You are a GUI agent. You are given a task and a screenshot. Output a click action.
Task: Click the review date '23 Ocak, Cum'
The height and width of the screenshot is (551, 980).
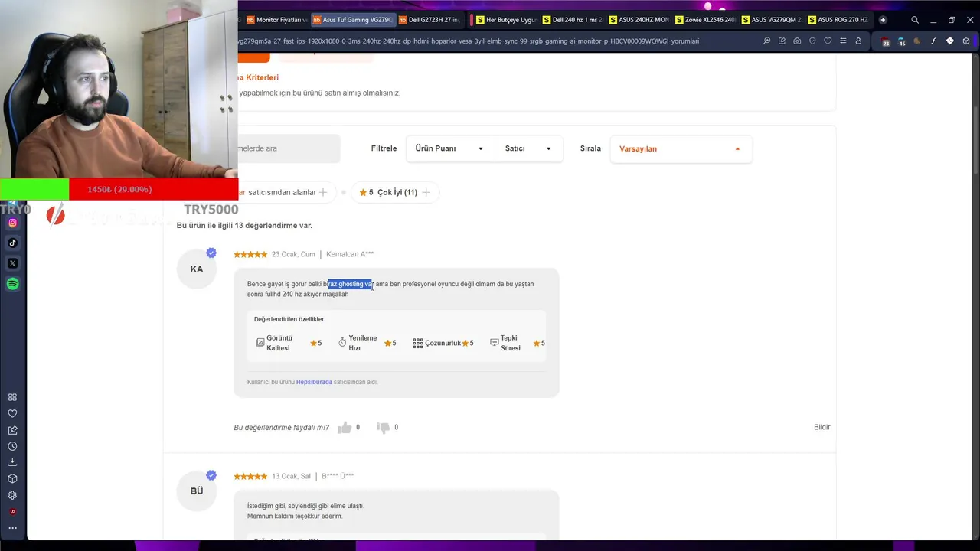293,254
